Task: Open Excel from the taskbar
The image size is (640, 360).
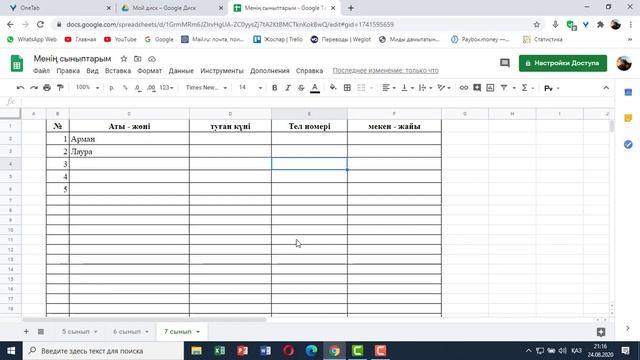Action: (x=220, y=351)
